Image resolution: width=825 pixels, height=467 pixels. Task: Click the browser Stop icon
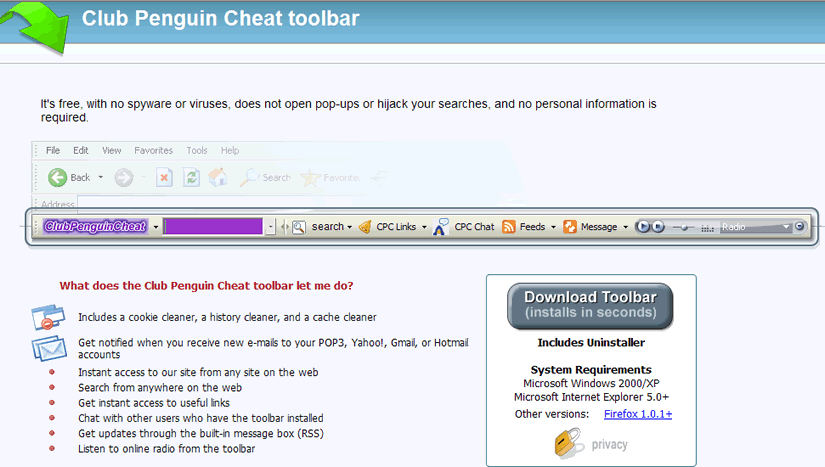[164, 178]
